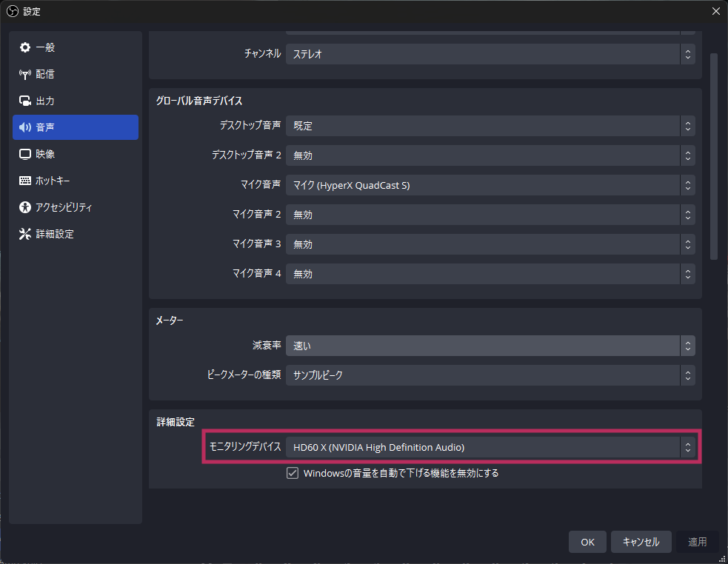Open the デスクトップ音声 2 dropdown
This screenshot has height=564, width=728.
click(490, 155)
